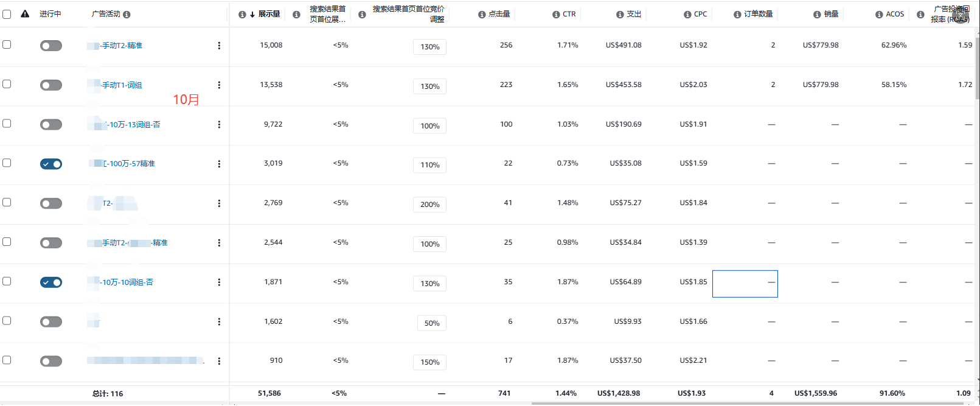Open the 50% bid adjustment field
Viewport: 980px width, 406px height.
(x=431, y=323)
